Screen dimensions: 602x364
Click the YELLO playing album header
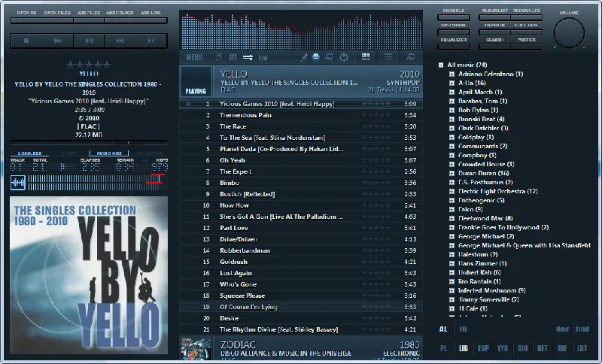click(x=301, y=81)
